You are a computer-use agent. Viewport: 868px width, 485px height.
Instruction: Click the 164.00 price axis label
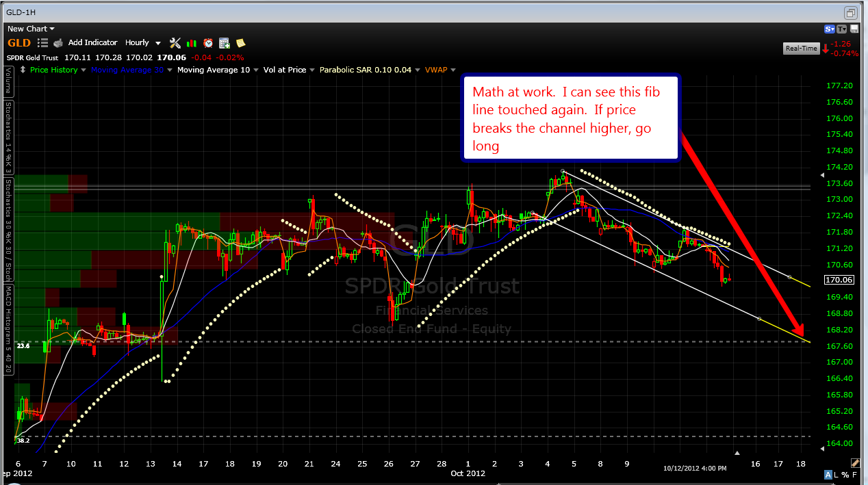click(x=839, y=443)
